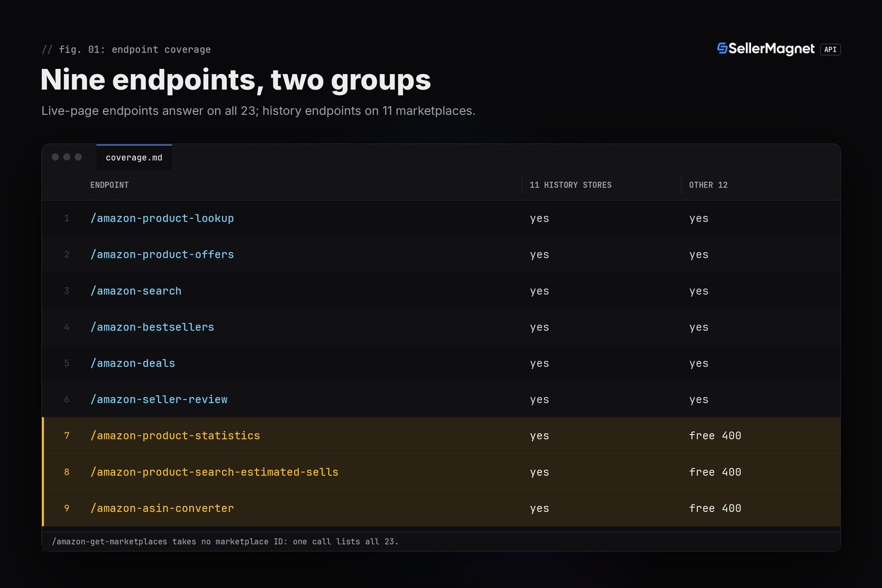Click /amazon-product-offers endpoint
This screenshot has width=882, height=588.
coord(162,254)
